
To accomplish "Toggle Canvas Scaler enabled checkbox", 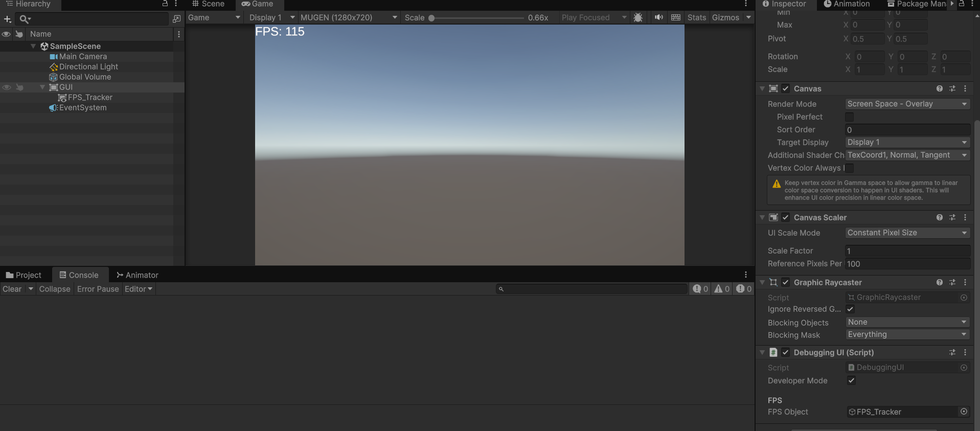I will [x=786, y=217].
